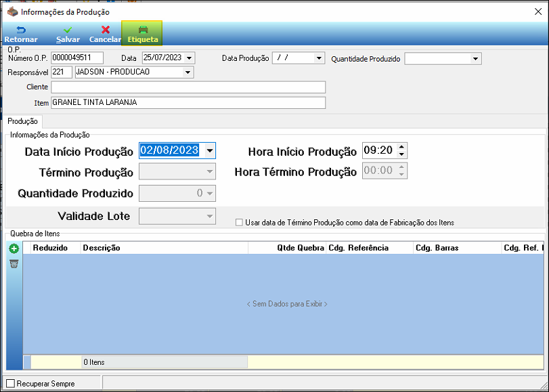Click the Cdg. Barras column header
Screen dimensions: 549x392
click(x=457, y=248)
